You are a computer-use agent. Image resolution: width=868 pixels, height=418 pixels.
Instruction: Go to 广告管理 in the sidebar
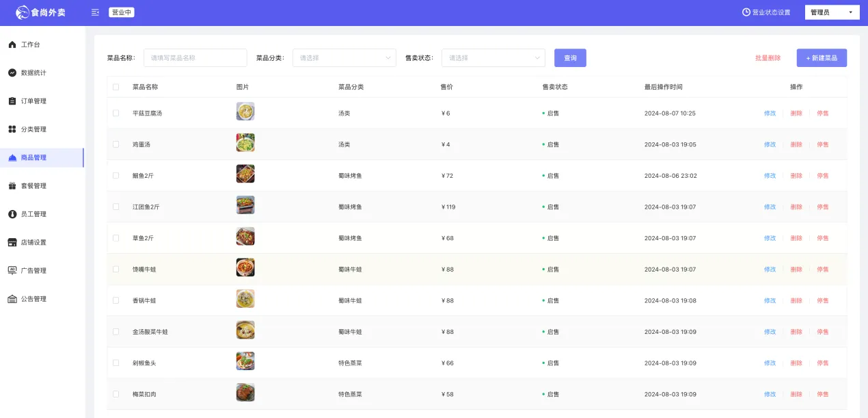(x=33, y=271)
